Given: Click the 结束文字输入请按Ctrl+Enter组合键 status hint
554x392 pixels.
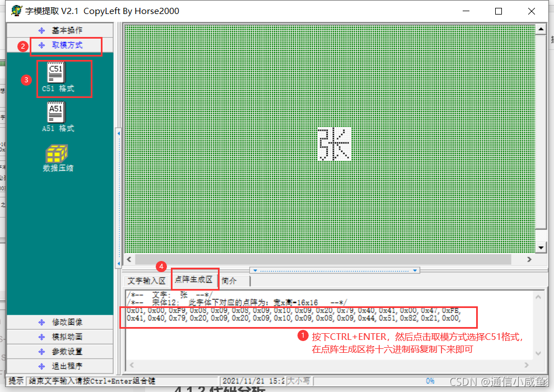Looking at the screenshot, I should pos(92,381).
